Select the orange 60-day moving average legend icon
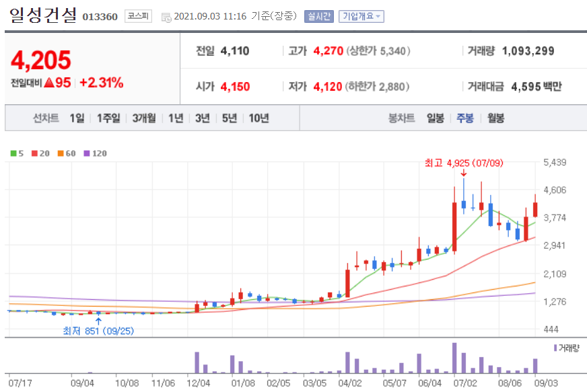587x392 pixels. point(59,153)
